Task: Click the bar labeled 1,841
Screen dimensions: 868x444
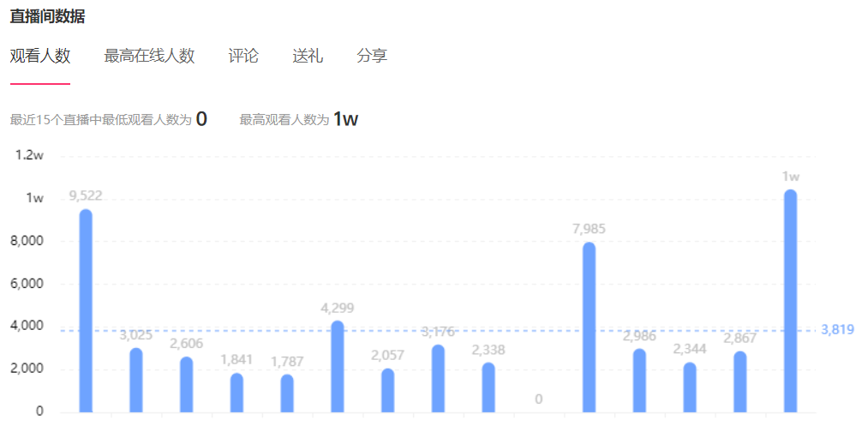Action: pos(237,393)
